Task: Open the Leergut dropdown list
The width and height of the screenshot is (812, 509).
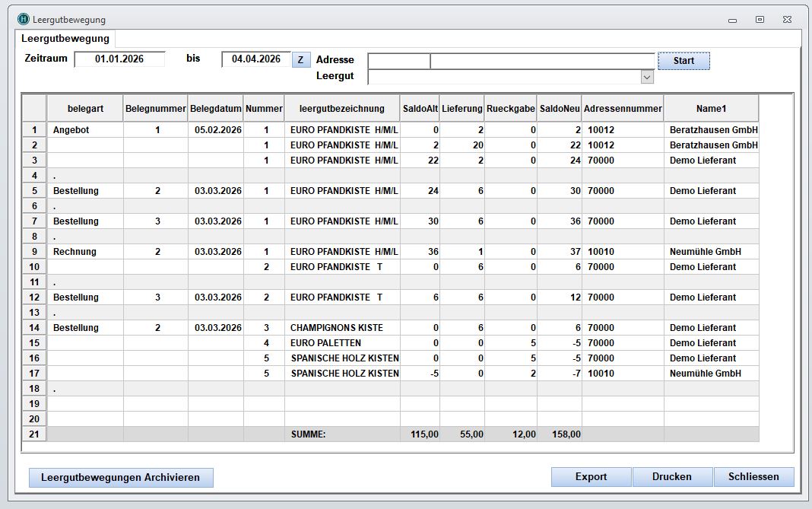Action: pos(647,77)
